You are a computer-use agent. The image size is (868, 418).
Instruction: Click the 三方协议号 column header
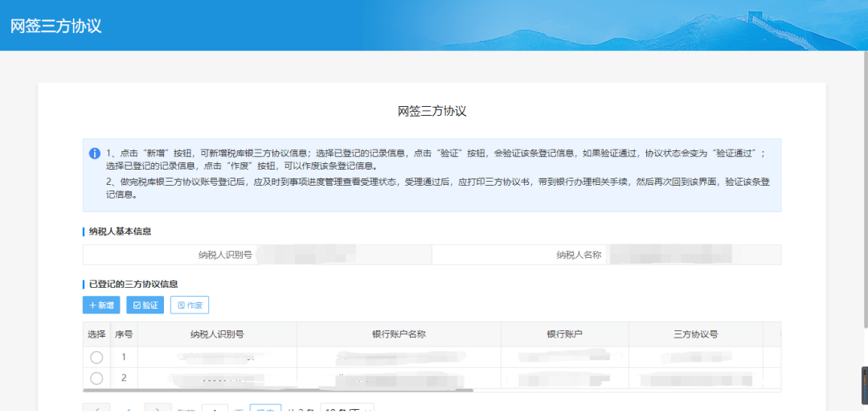pos(695,334)
